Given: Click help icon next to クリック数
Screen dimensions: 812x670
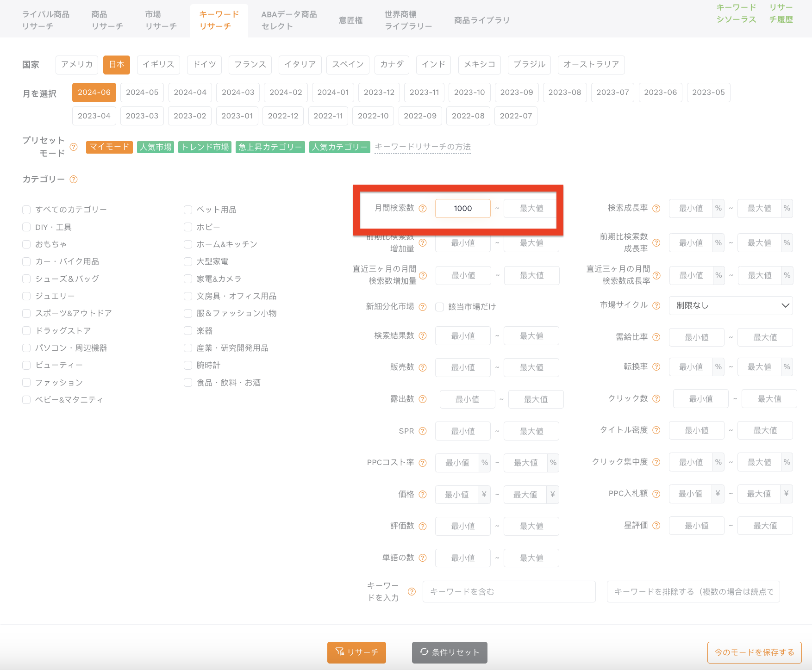Looking at the screenshot, I should (x=656, y=399).
